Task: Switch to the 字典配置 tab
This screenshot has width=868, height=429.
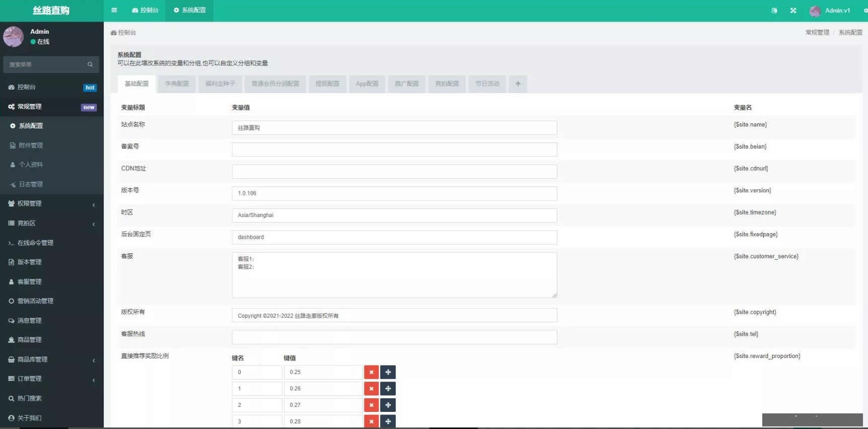Action: pos(177,84)
